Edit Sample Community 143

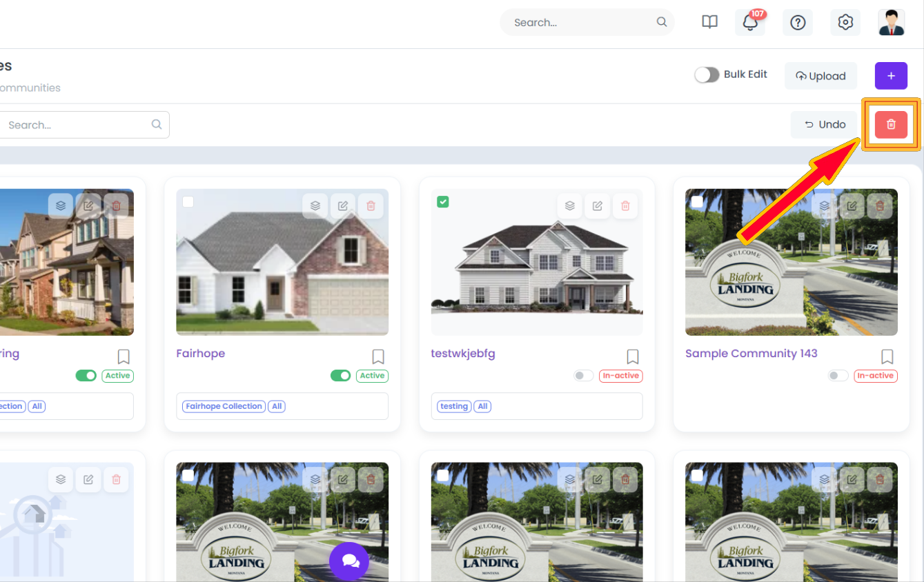click(852, 205)
